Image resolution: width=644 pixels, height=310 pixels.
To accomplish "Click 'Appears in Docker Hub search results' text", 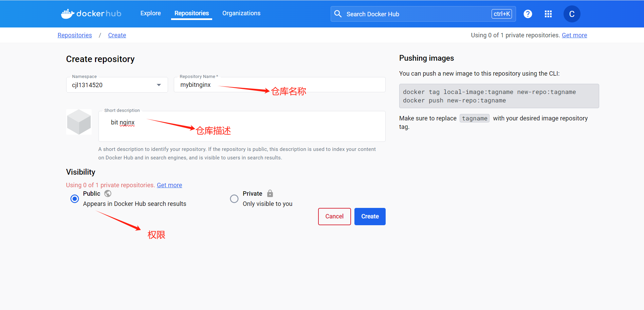I will coord(135,204).
